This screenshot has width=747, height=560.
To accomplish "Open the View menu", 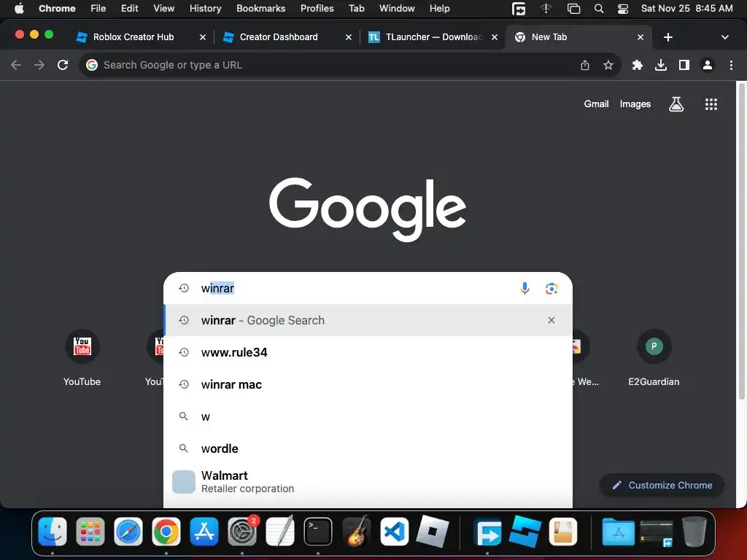I will [163, 9].
